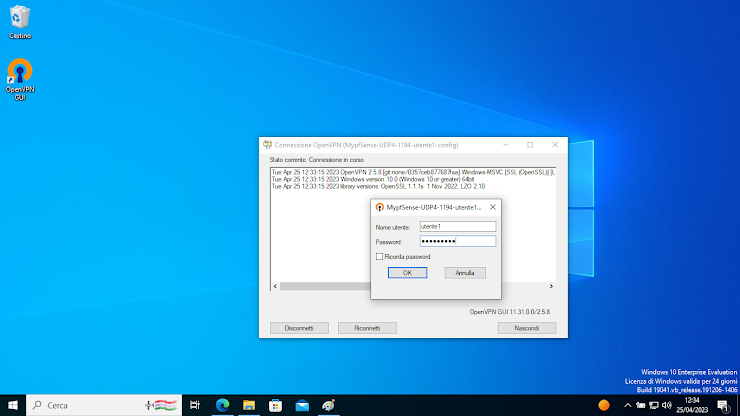Select the OpenVPN GUI desktop shortcut

click(20, 79)
